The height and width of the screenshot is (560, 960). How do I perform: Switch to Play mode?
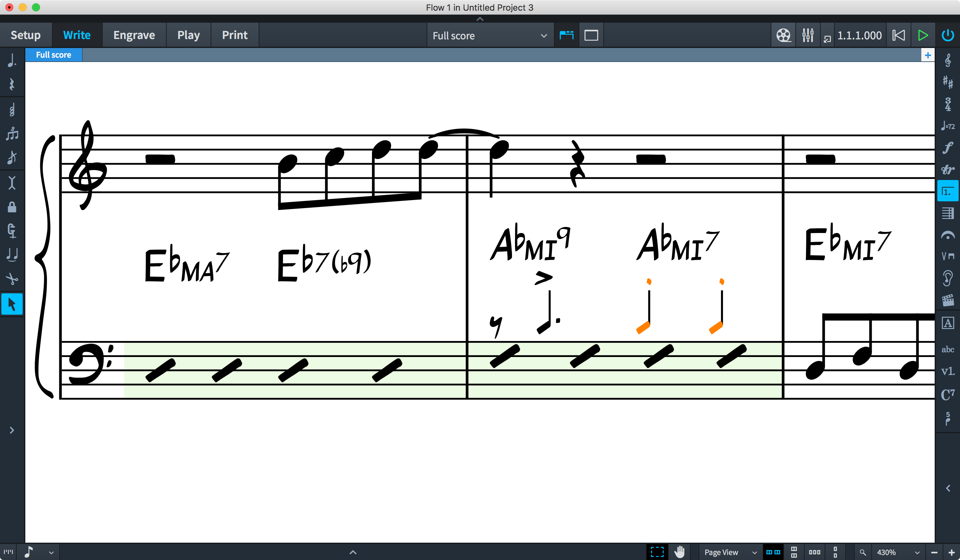pos(188,35)
